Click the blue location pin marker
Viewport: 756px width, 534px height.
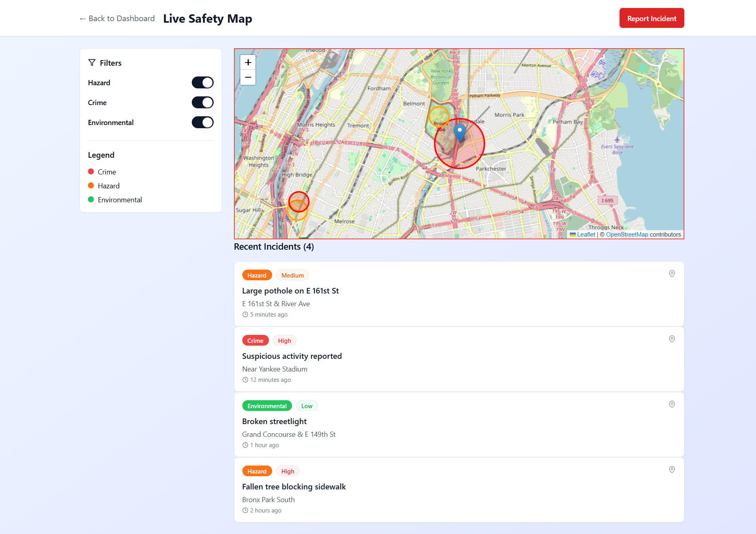(x=460, y=133)
